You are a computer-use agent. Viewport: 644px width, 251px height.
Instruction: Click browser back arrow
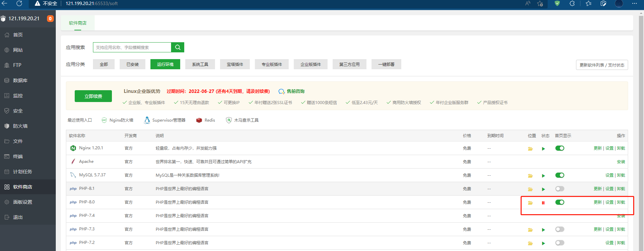4,3
